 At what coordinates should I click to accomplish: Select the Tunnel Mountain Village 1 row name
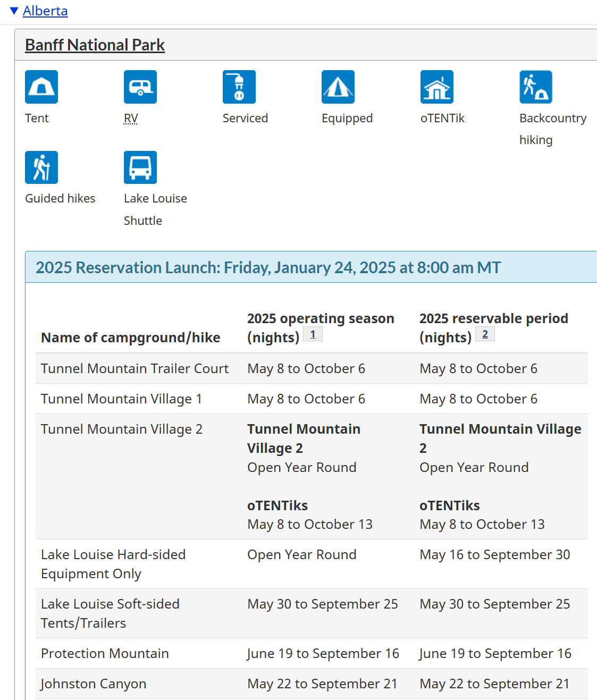coord(121,399)
